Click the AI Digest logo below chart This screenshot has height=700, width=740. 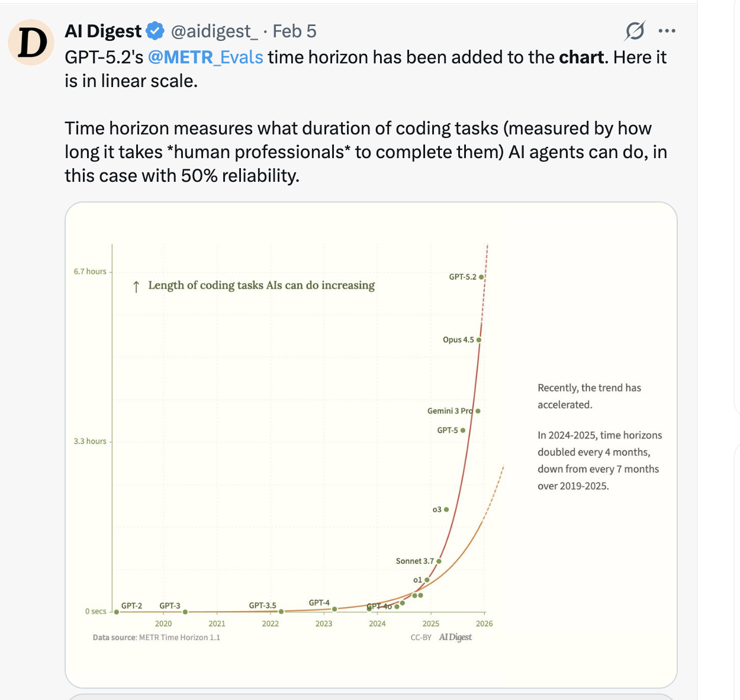tap(455, 637)
